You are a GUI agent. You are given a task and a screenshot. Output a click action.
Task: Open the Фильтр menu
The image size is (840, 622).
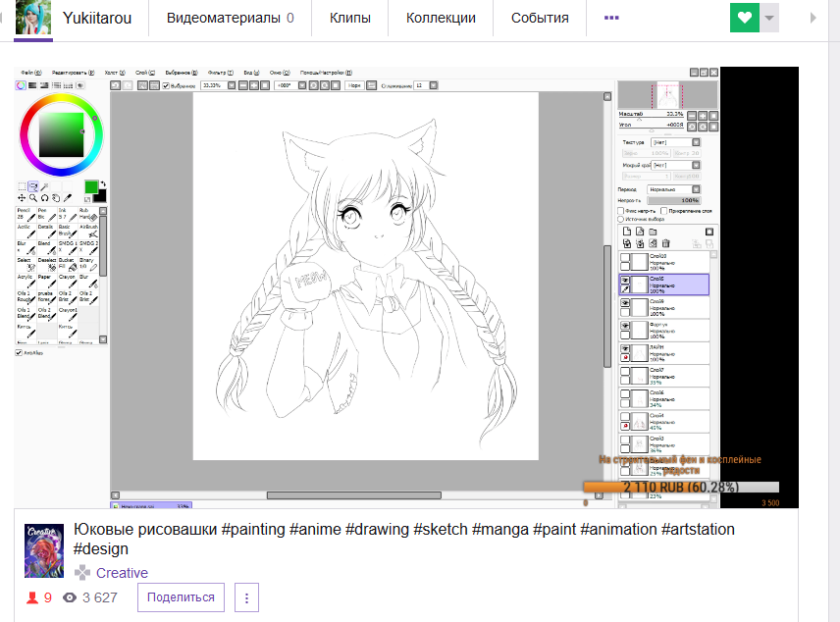[220, 73]
